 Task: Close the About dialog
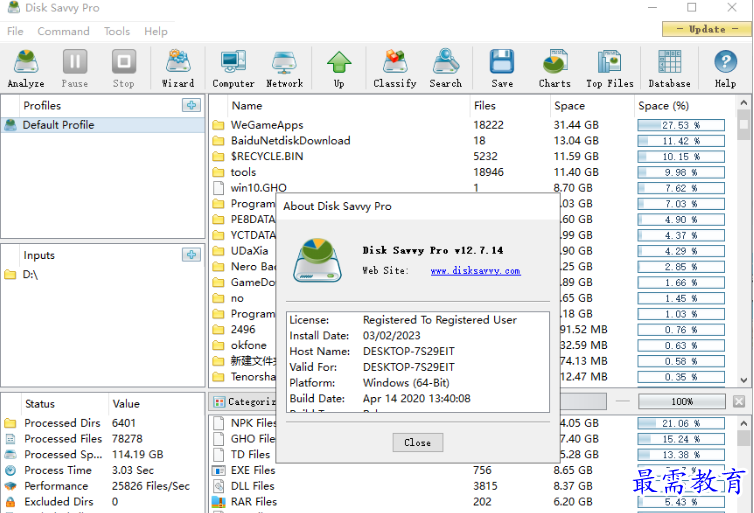tap(417, 442)
